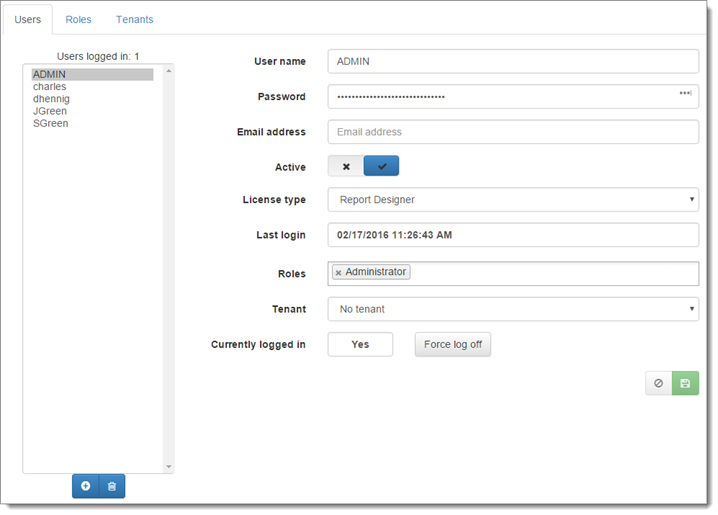Click the add user plus icon
Viewport: 718px width, 515px height.
(x=85, y=486)
